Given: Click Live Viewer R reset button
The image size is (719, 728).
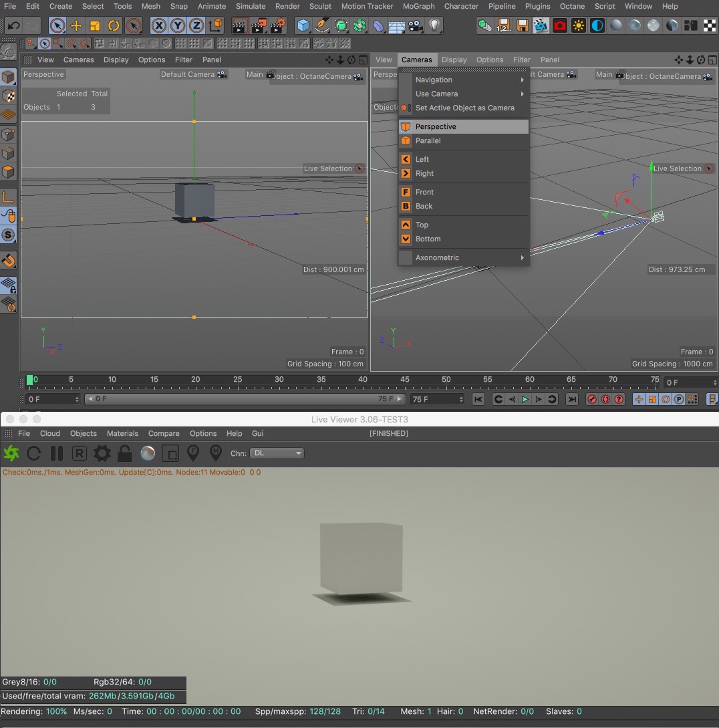Looking at the screenshot, I should click(80, 453).
